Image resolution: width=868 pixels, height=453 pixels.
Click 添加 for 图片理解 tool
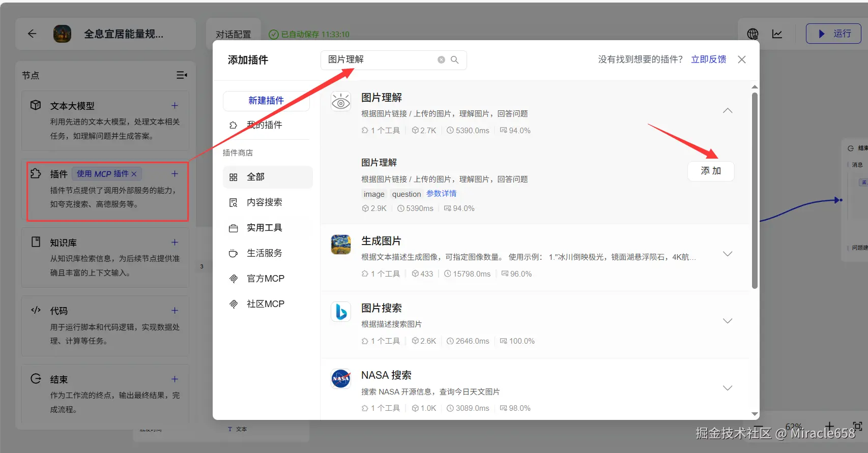point(711,171)
